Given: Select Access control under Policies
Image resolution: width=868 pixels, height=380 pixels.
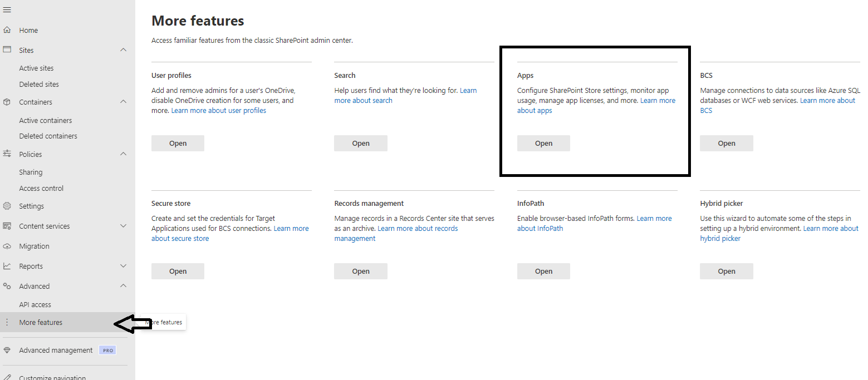Looking at the screenshot, I should [x=41, y=188].
